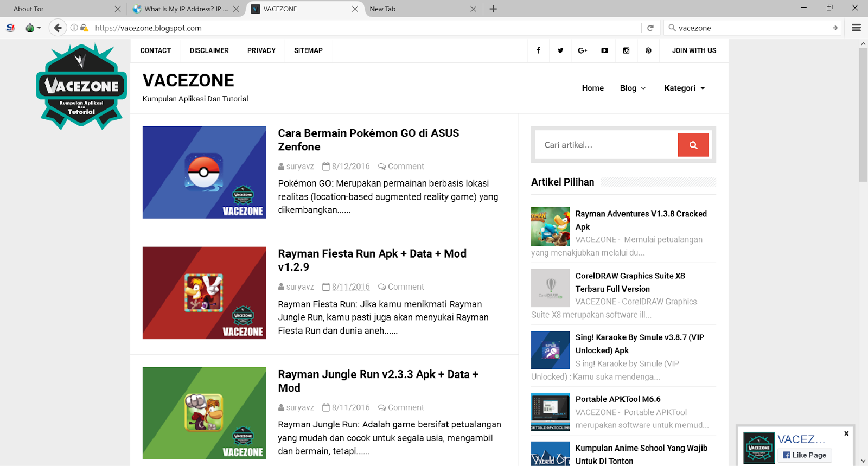Open the Google Plus social icon

[583, 50]
